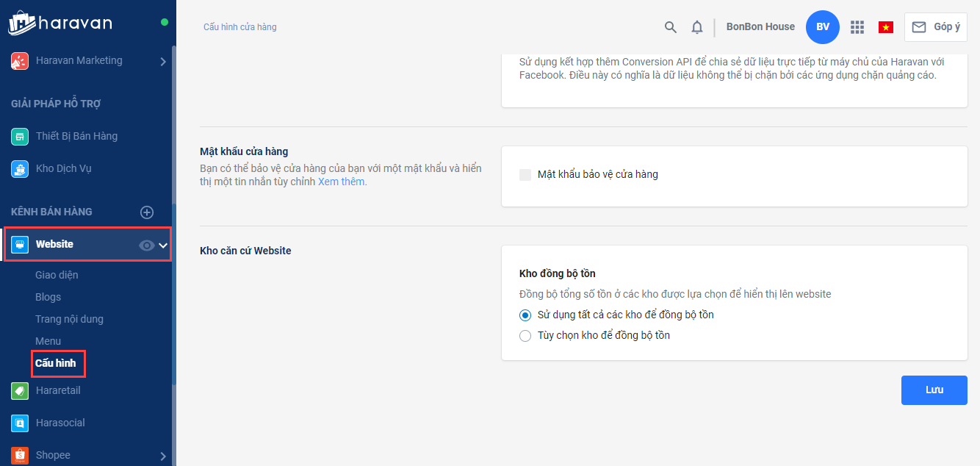Viewport: 980px width, 466px height.
Task: Open Shopee channel icon
Action: [x=20, y=455]
